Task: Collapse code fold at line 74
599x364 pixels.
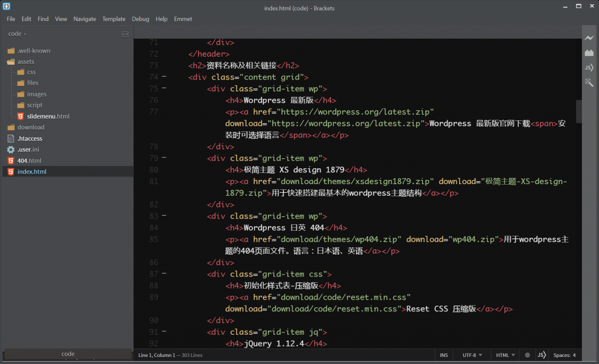Action: [x=164, y=77]
